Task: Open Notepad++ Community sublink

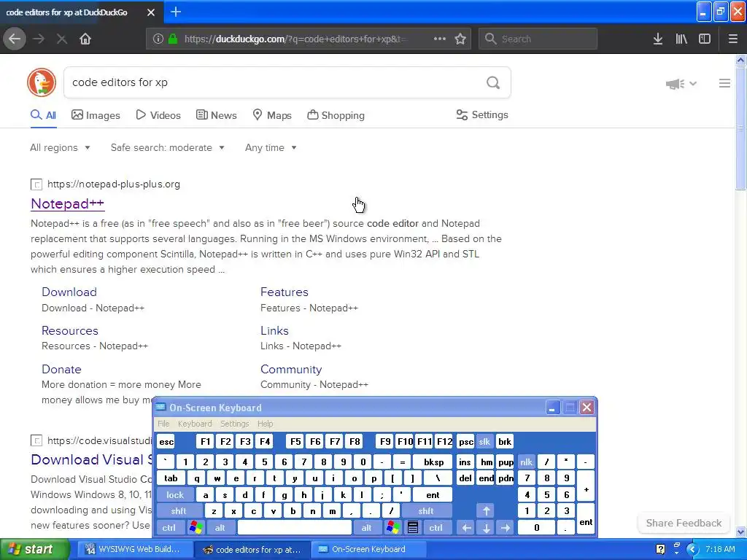Action: 291,369
